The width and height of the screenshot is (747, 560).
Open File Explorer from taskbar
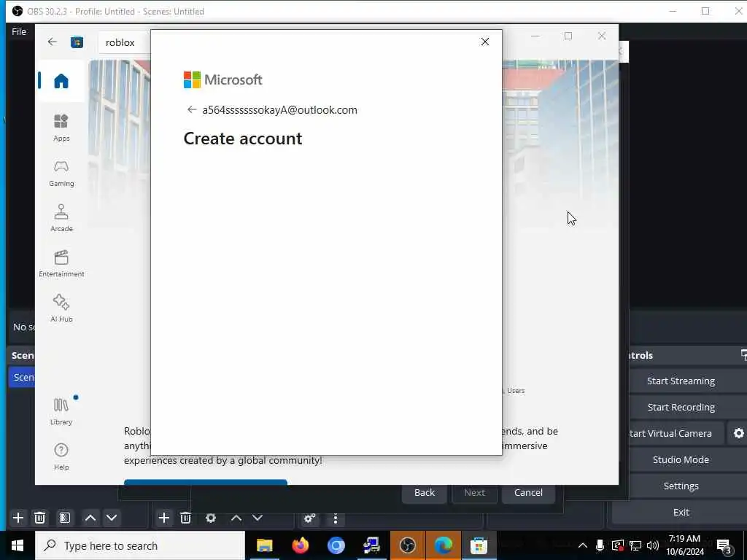pyautogui.click(x=264, y=545)
